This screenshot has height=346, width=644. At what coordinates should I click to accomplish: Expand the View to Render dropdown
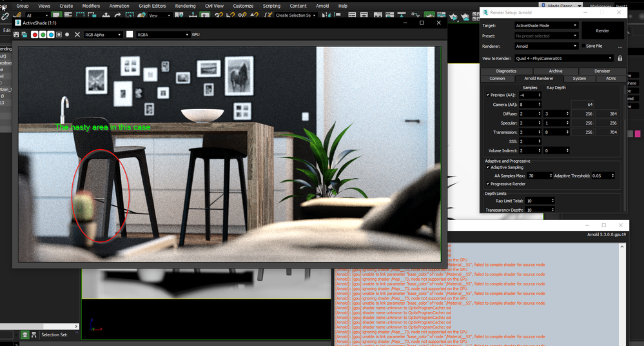click(x=564, y=59)
